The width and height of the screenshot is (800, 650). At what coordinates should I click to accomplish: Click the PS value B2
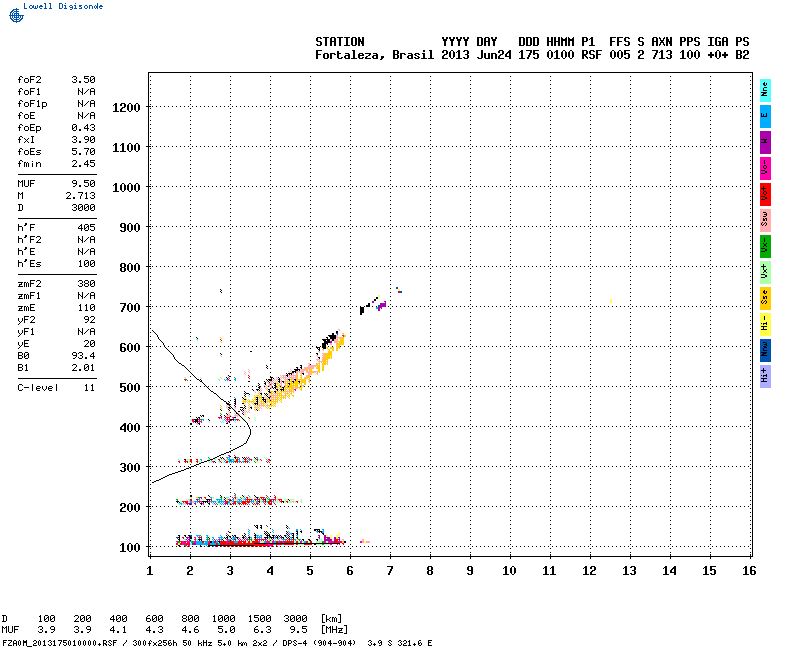pos(742,55)
